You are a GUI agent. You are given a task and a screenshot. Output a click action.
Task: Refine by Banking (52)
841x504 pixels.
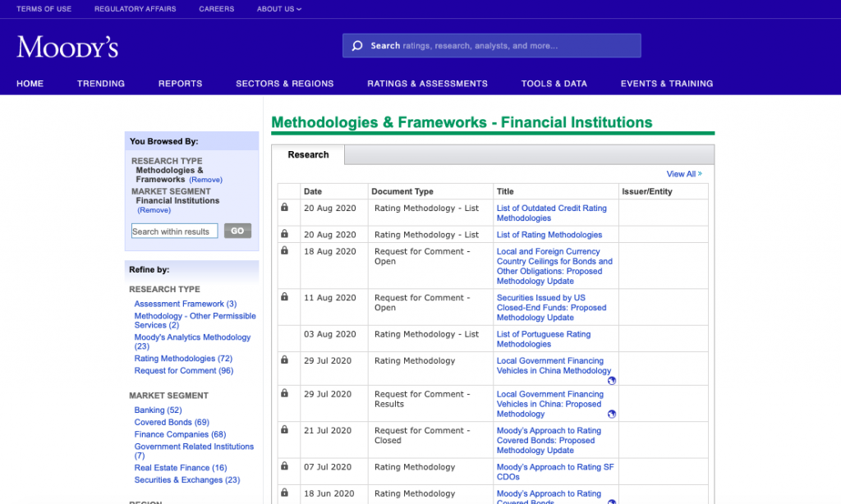click(159, 410)
